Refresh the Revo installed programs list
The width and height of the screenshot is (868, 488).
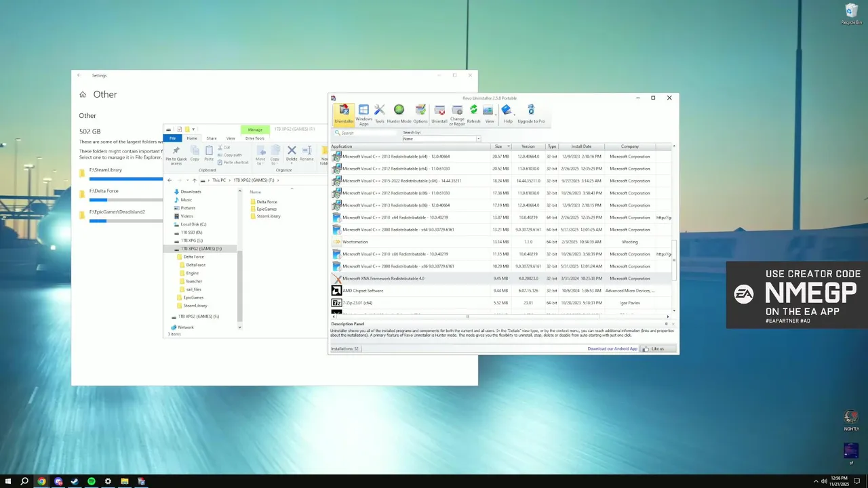(473, 114)
